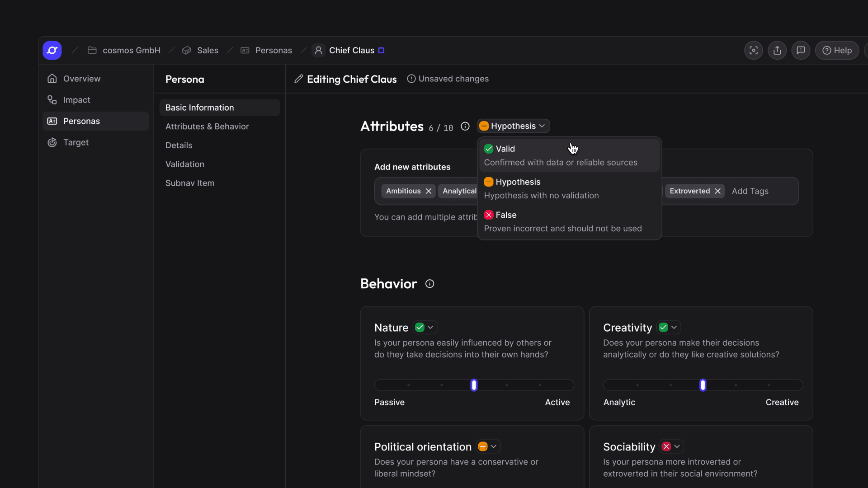Image resolution: width=868 pixels, height=488 pixels.
Task: Click the Overview home icon
Action: [x=52, y=79]
